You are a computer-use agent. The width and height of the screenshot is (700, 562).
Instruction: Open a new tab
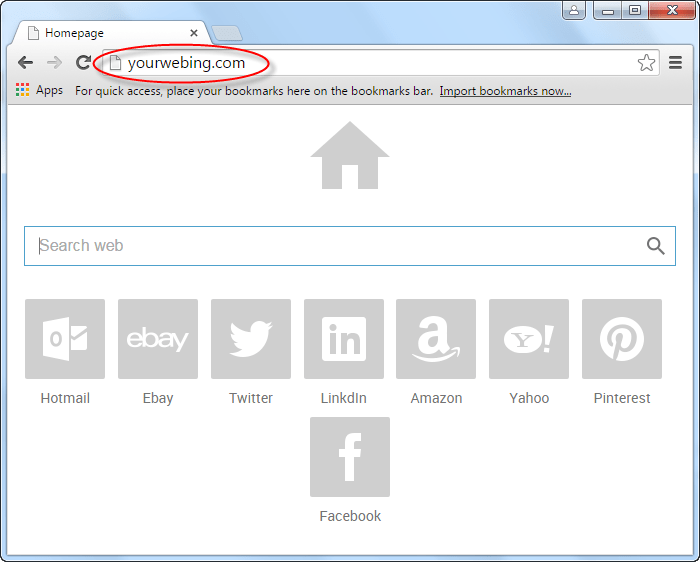(227, 33)
